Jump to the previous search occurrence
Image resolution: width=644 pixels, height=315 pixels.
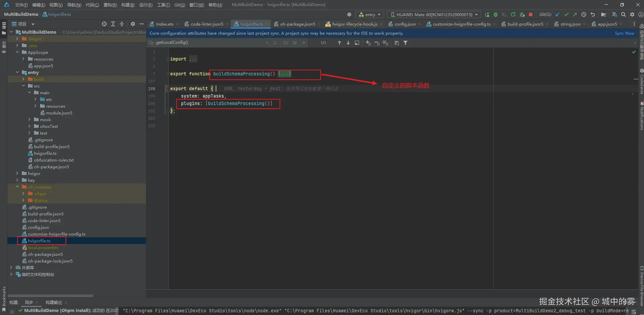(339, 43)
